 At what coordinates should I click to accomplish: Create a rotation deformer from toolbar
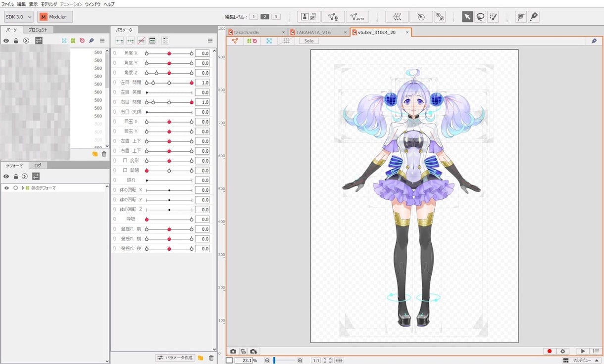(x=421, y=17)
